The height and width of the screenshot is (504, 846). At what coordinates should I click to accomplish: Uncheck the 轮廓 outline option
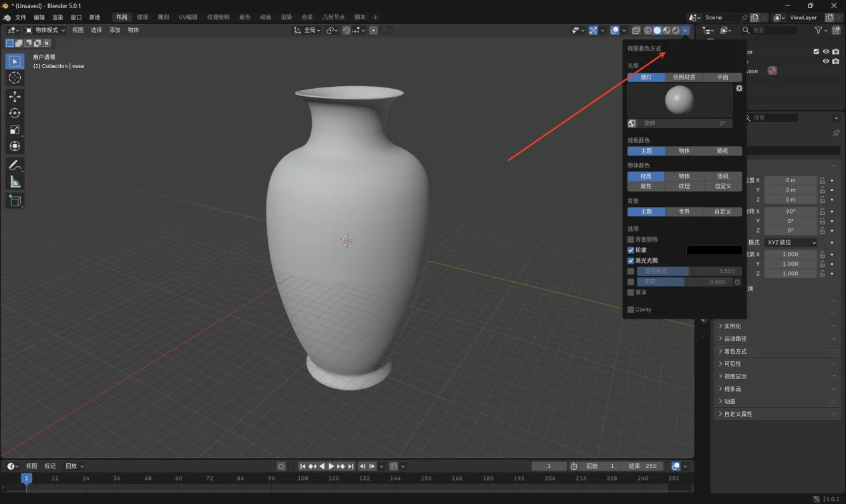pos(631,250)
